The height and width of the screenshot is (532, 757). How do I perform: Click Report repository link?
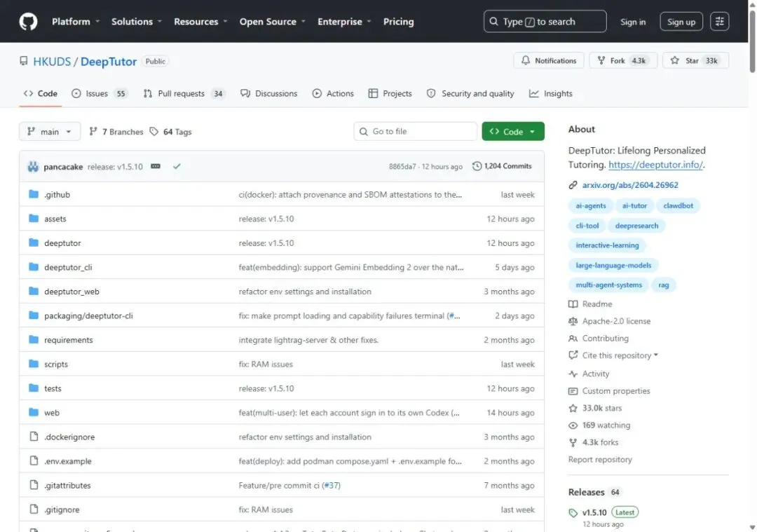coord(600,460)
